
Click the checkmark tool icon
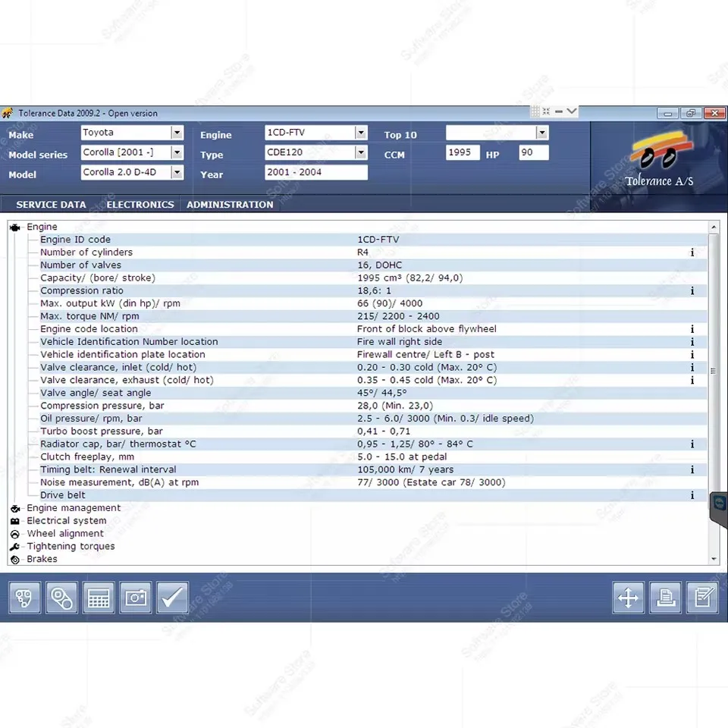coord(172,598)
